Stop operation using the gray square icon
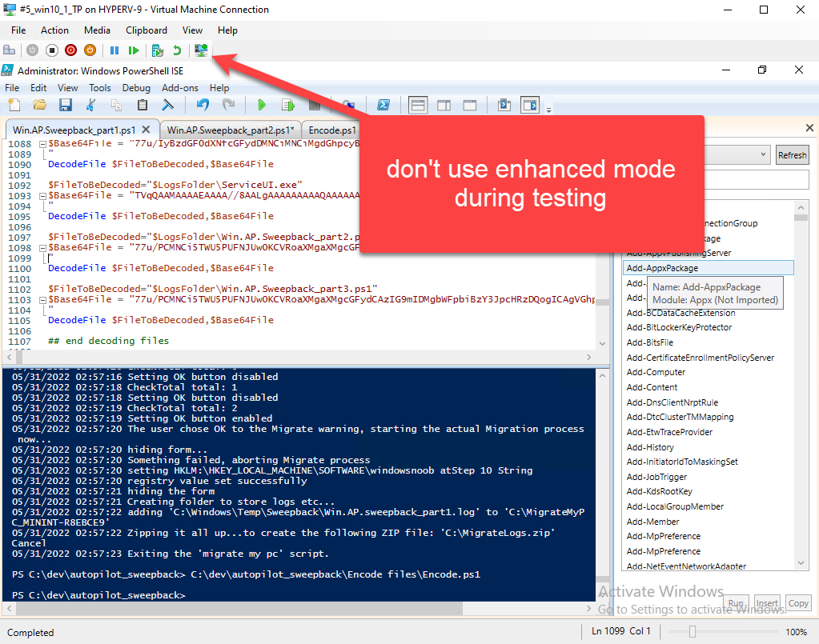Viewport: 819px width, 644px height. point(314,105)
